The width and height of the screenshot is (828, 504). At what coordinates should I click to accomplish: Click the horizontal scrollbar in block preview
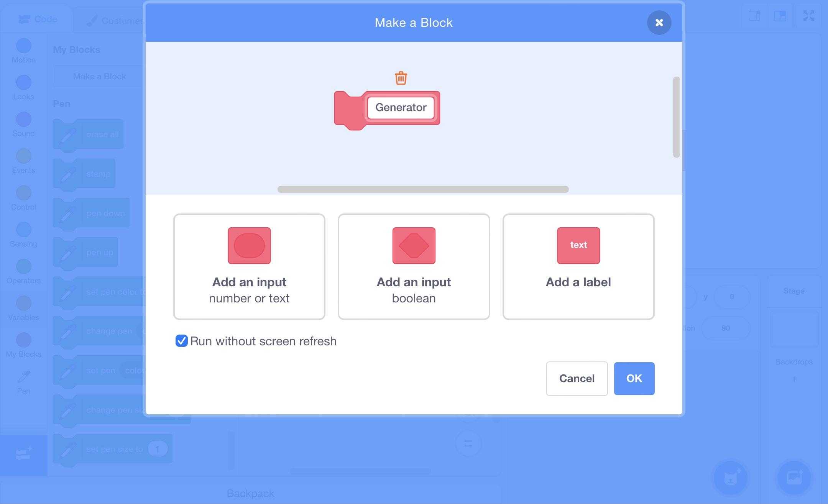point(423,189)
